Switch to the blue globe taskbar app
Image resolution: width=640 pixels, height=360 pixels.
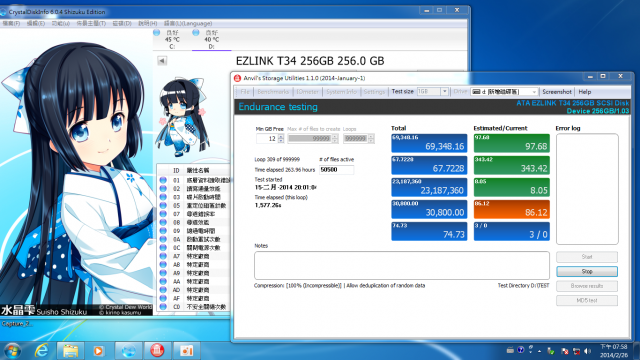[x=128, y=351]
